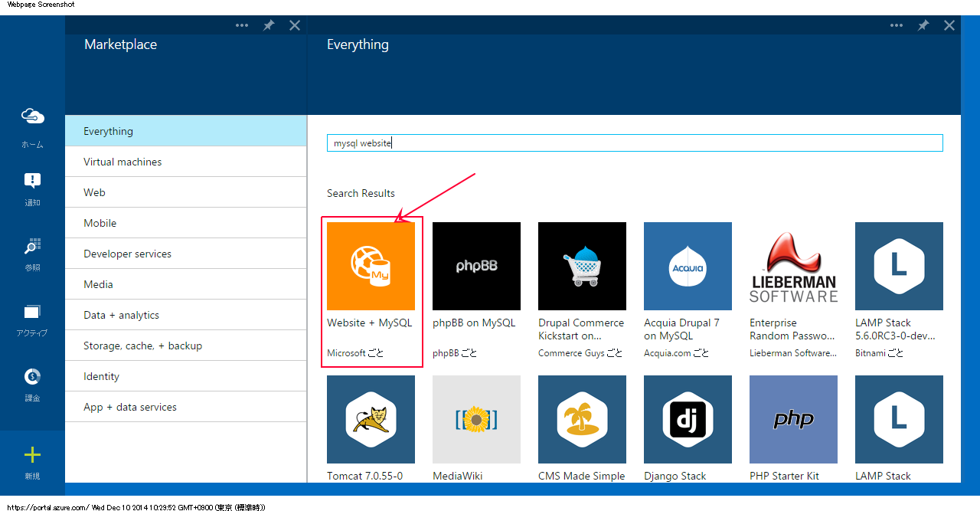Image resolution: width=980 pixels, height=511 pixels.
Task: Select the Identity category
Action: tap(185, 376)
